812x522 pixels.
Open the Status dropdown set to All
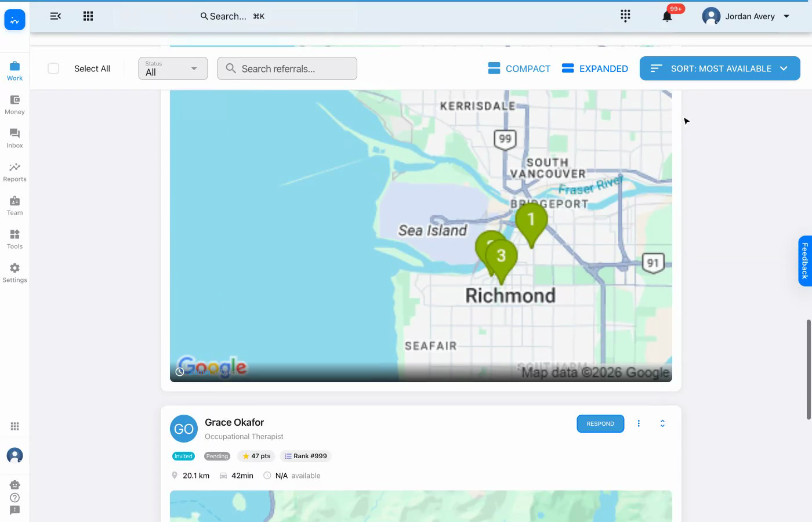pyautogui.click(x=173, y=68)
